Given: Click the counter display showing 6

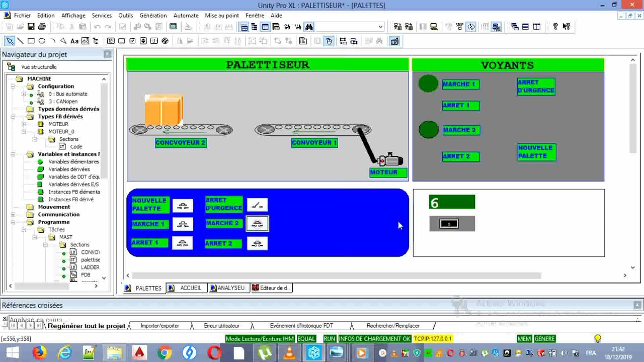Looking at the screenshot, I should (452, 202).
